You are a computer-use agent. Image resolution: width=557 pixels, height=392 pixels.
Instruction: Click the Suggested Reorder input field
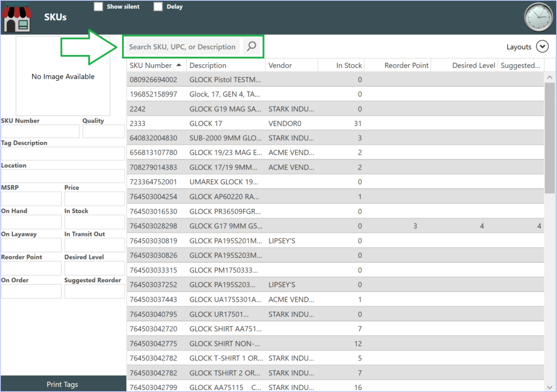(94, 291)
